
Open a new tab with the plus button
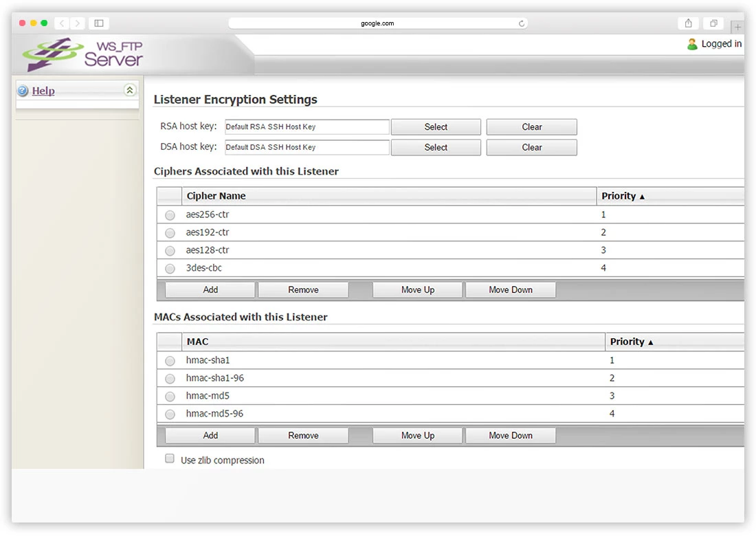(737, 27)
